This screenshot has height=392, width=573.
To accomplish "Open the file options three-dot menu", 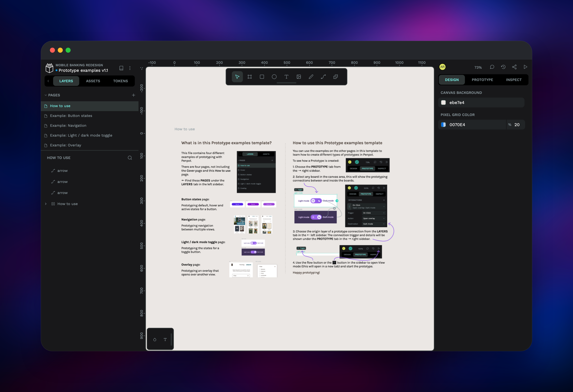I will 130,68.
